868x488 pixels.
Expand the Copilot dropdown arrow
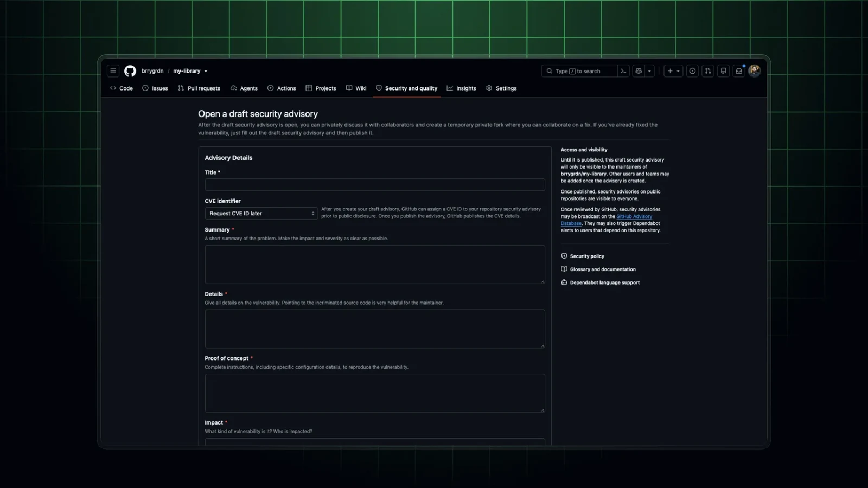(x=649, y=71)
